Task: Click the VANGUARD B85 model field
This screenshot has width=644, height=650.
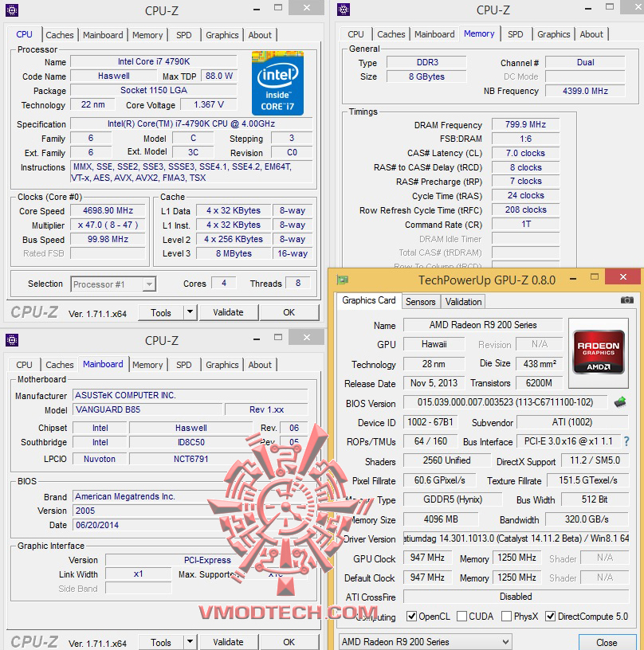Action: point(148,409)
